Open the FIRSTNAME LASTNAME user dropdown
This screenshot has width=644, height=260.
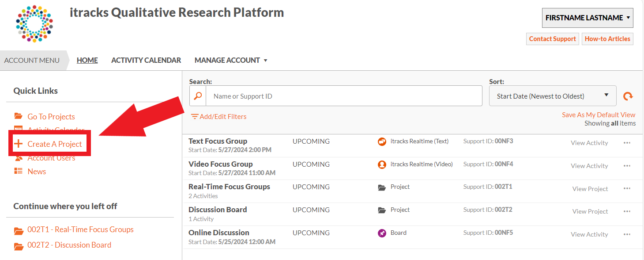588,18
